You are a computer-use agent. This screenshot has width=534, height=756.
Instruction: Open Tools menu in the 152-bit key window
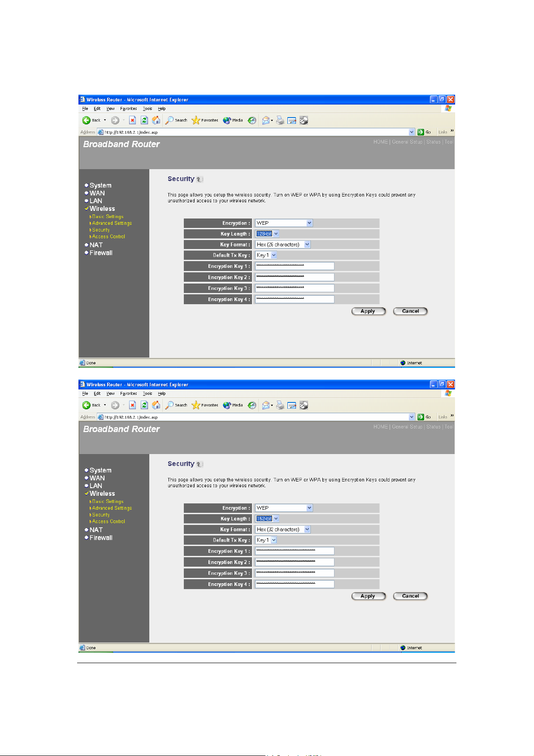coord(148,393)
